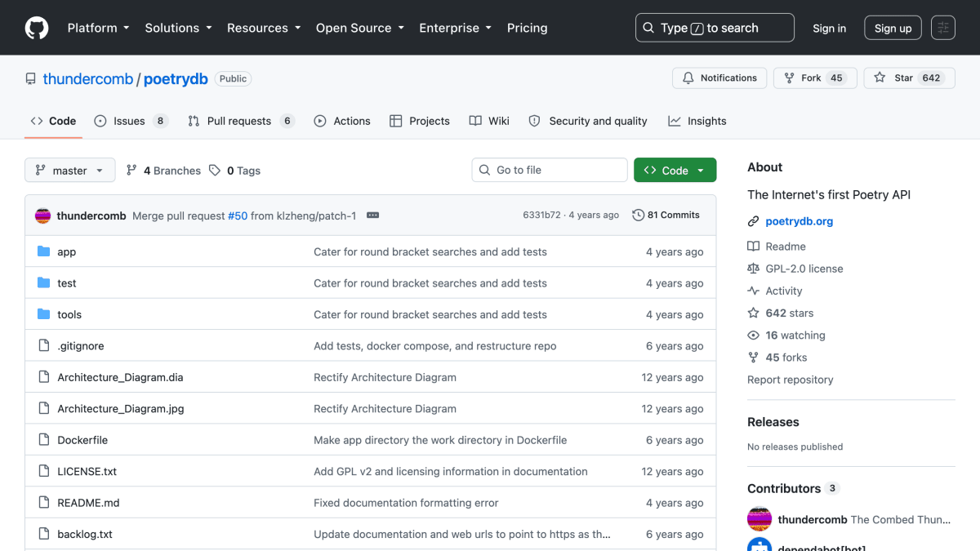Click the history clock icon beside 81 Commits

tap(639, 216)
